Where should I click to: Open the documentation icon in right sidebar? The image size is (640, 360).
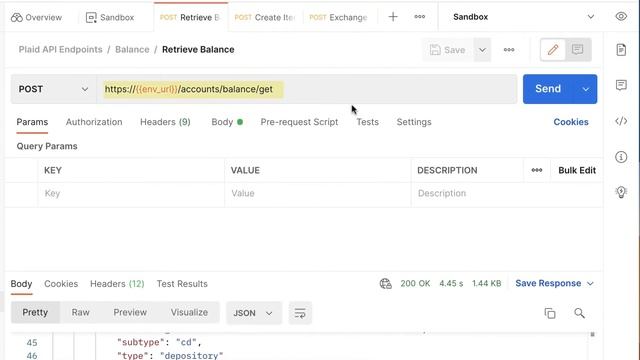point(621,50)
